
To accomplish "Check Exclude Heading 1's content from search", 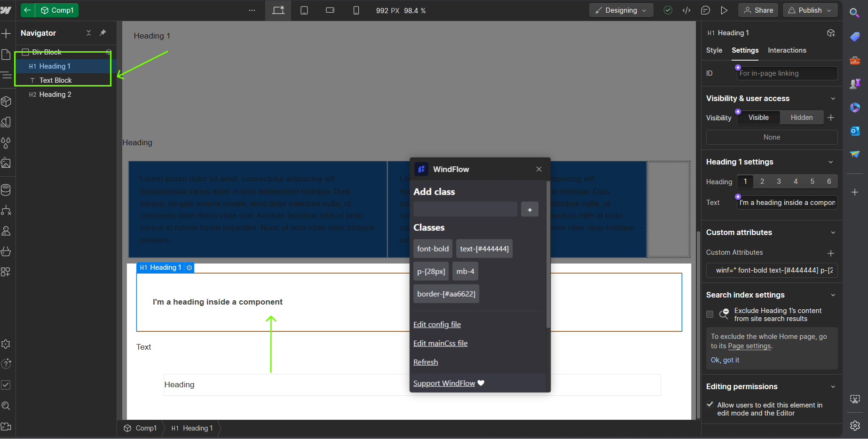I will [x=710, y=314].
